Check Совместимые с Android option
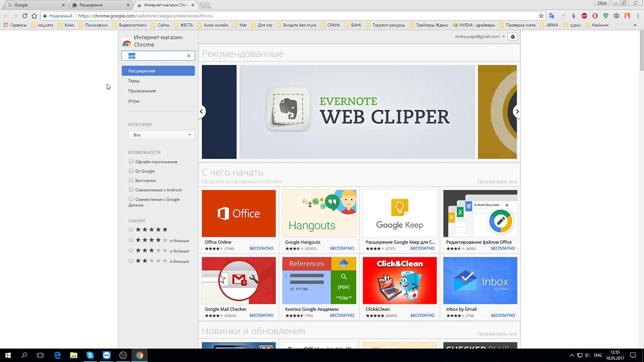644x362 pixels. [131, 190]
